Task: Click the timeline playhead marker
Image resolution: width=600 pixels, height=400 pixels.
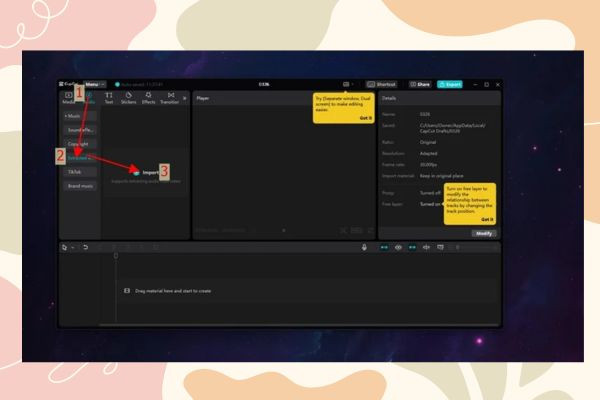Action: coord(116,256)
